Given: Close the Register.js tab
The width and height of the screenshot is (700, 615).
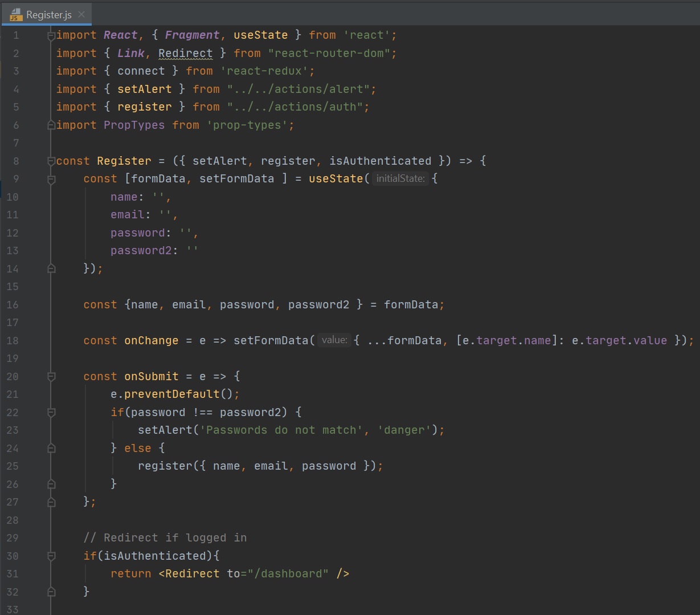Looking at the screenshot, I should (x=81, y=15).
